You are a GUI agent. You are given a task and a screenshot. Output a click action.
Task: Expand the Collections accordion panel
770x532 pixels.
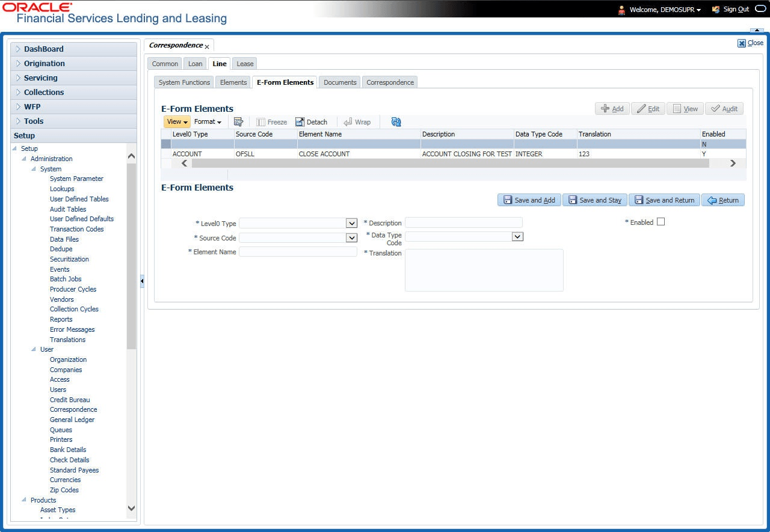point(74,93)
